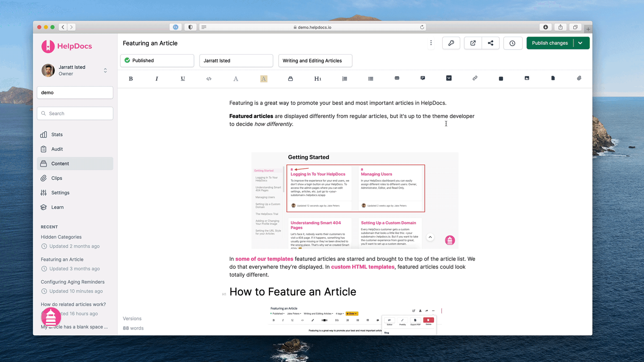Insert a numbered list
Viewport: 644px width, 362px height.
pyautogui.click(x=344, y=79)
